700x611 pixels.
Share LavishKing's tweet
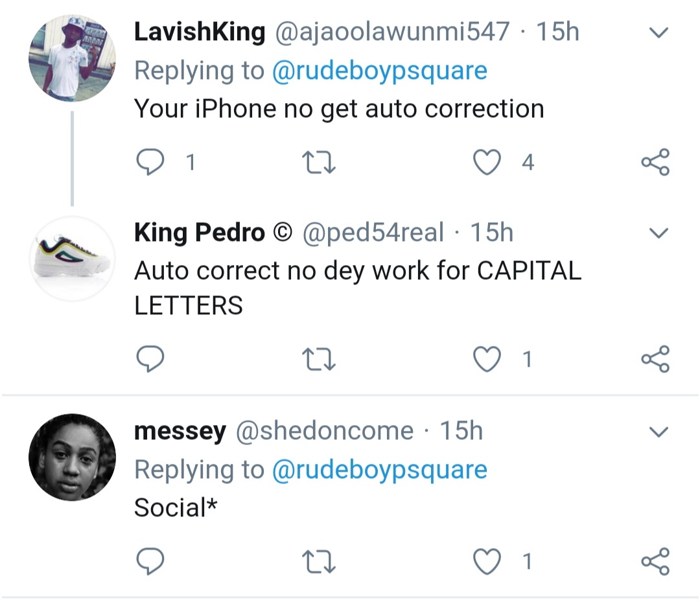pos(655,162)
